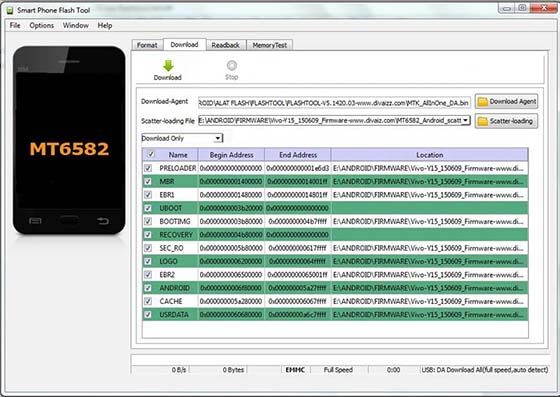Click the Scatter-loading folder button
Viewport: 560px width, 397px height.
point(506,121)
